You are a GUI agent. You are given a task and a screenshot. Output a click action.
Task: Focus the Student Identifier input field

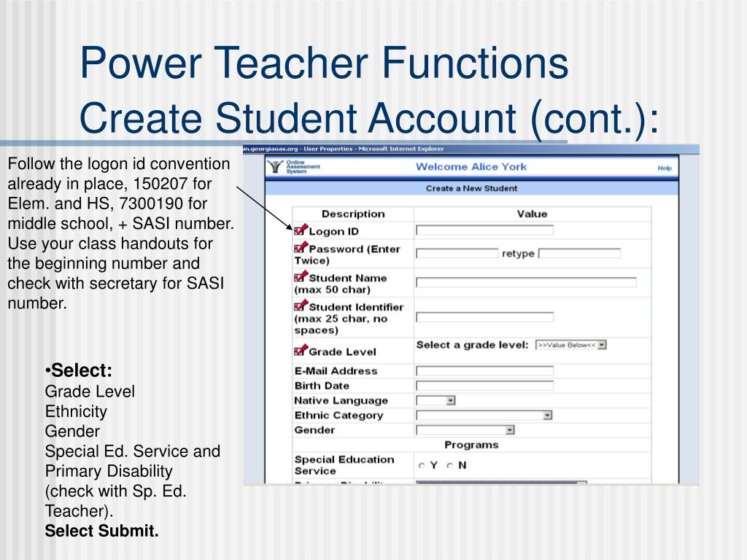(x=484, y=317)
